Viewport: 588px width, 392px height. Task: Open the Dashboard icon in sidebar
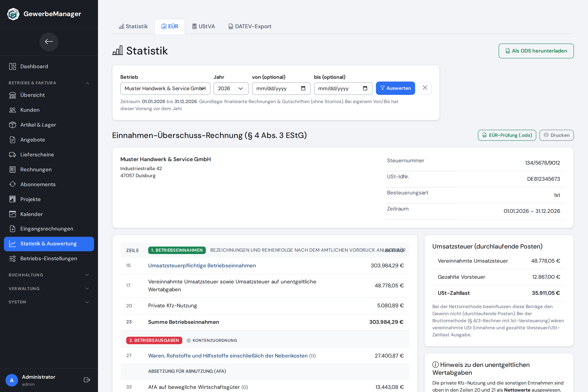coord(13,66)
